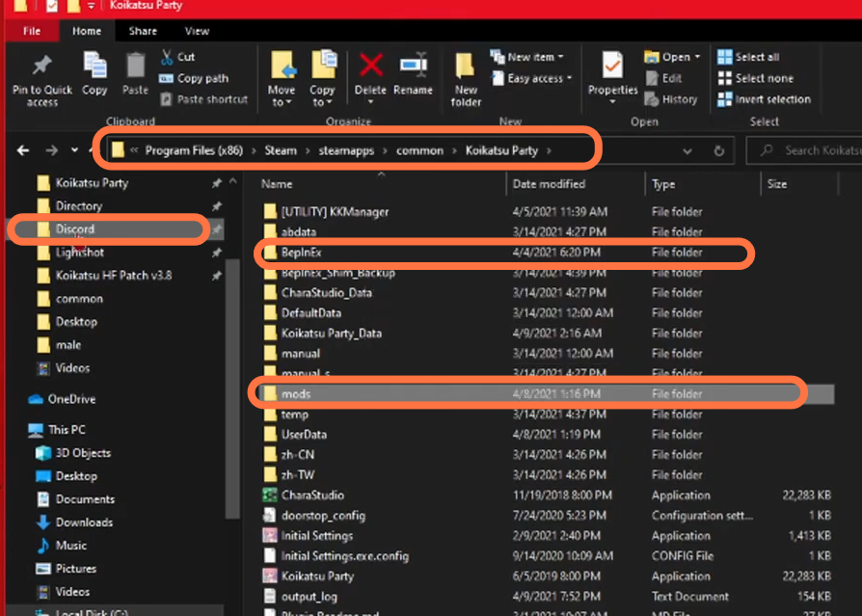
Task: Open Properties with the checkmark icon
Action: point(612,66)
